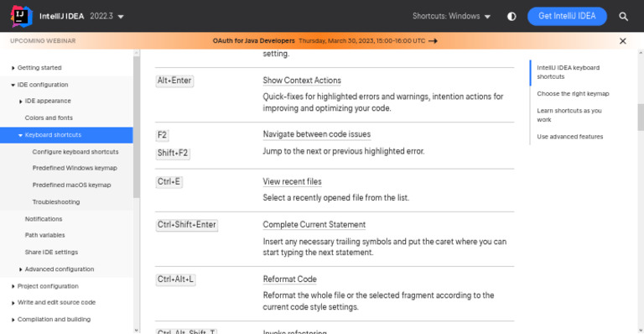Open Share IDE settings page
The width and height of the screenshot is (644, 334).
tap(51, 253)
